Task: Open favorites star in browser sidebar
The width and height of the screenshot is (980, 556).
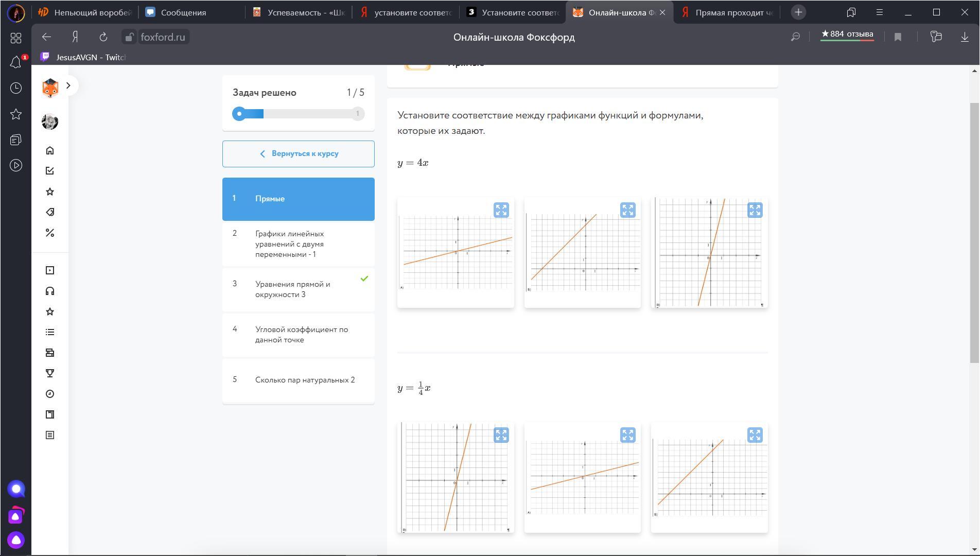Action: point(16,114)
